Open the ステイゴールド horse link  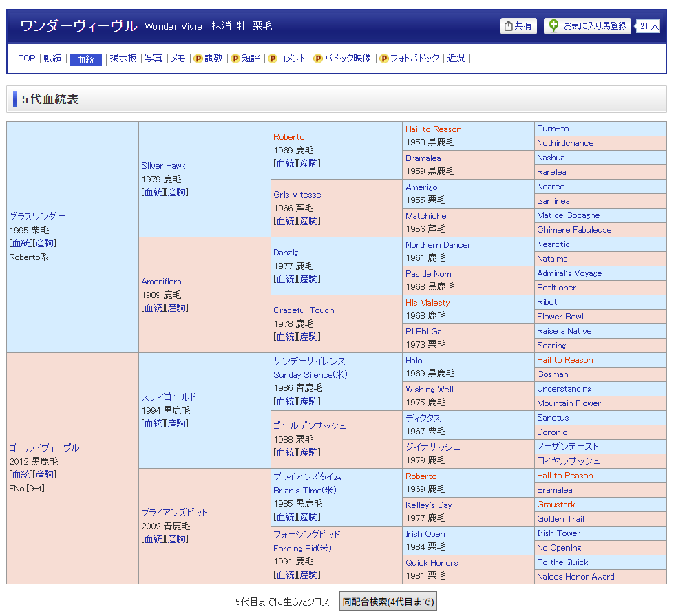coord(169,396)
